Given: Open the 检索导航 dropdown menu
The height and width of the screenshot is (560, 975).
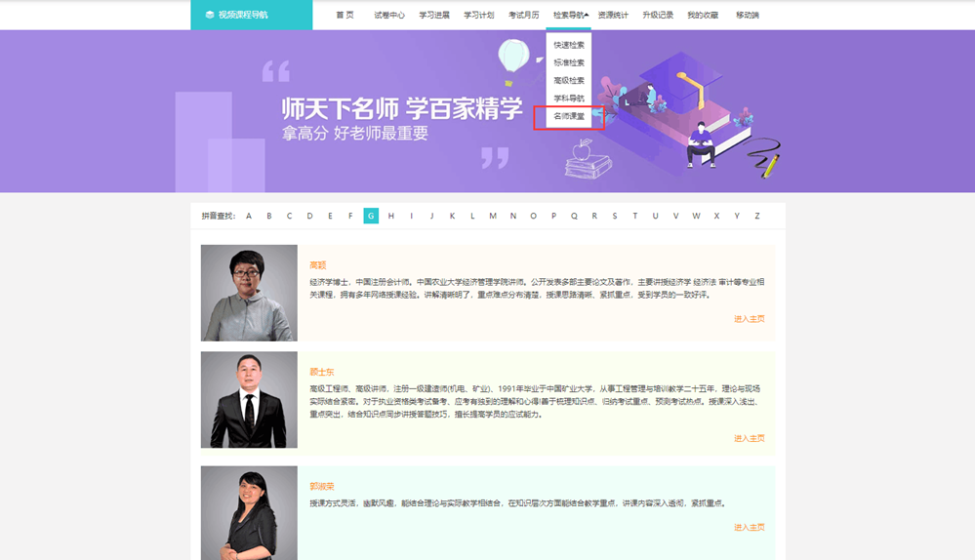Looking at the screenshot, I should pyautogui.click(x=570, y=15).
